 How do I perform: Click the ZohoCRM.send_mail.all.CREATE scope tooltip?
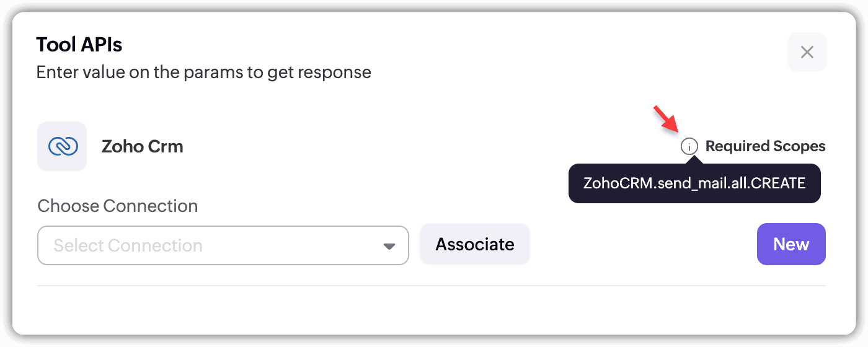[694, 183]
